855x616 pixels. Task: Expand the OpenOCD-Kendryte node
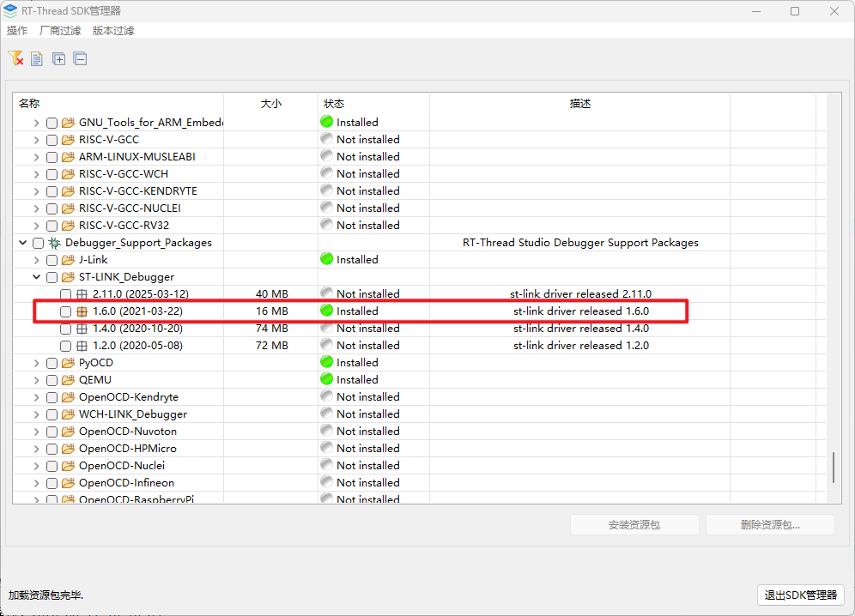37,397
